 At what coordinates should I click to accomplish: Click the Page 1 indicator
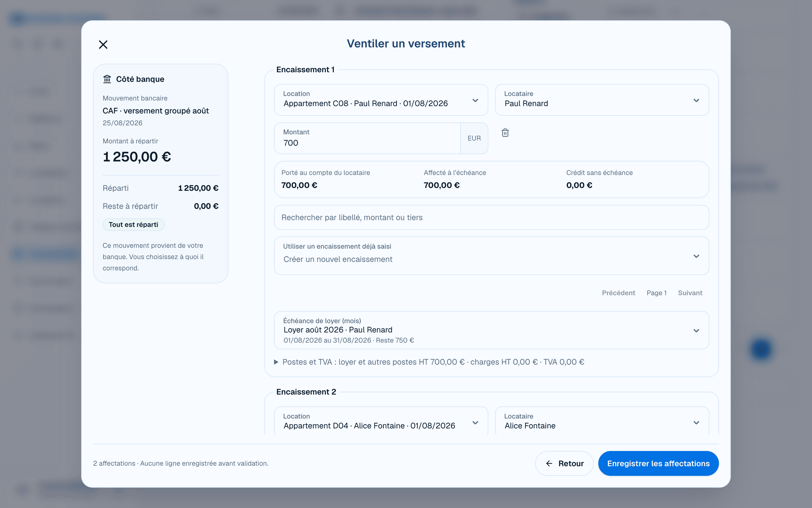(657, 293)
